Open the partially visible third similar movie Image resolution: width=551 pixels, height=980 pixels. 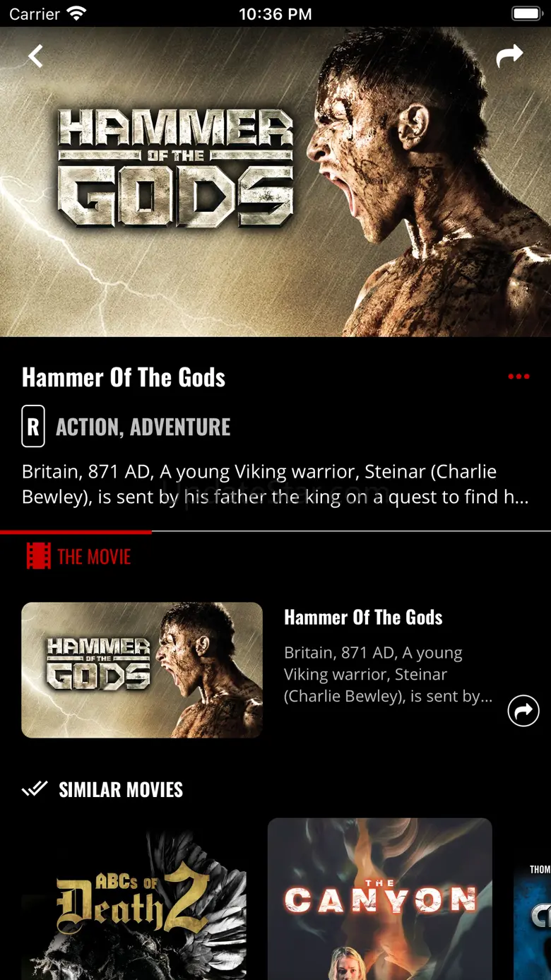click(532, 899)
